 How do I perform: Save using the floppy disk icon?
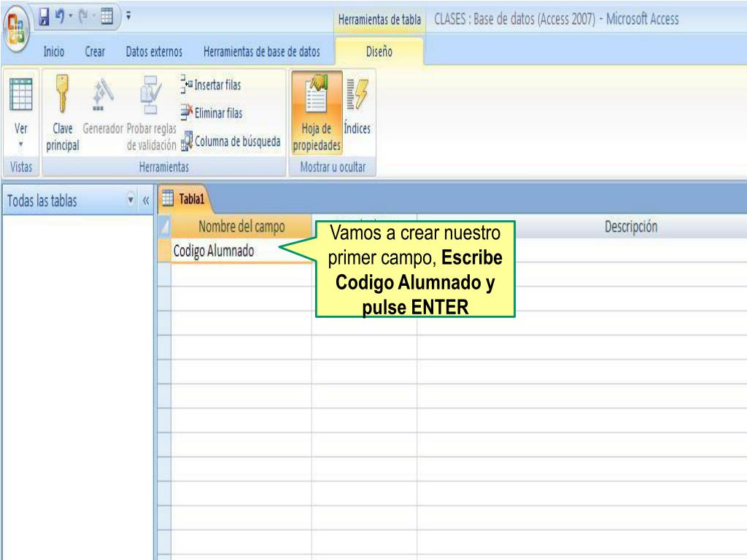click(x=44, y=17)
